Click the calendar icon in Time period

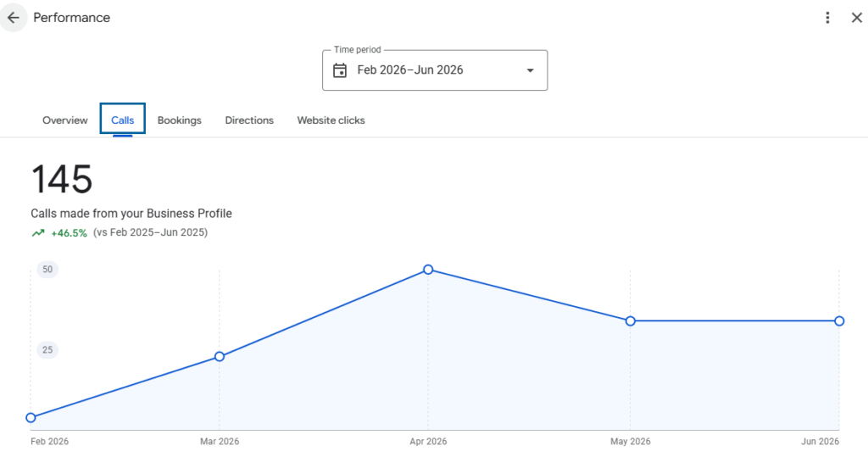click(x=340, y=70)
